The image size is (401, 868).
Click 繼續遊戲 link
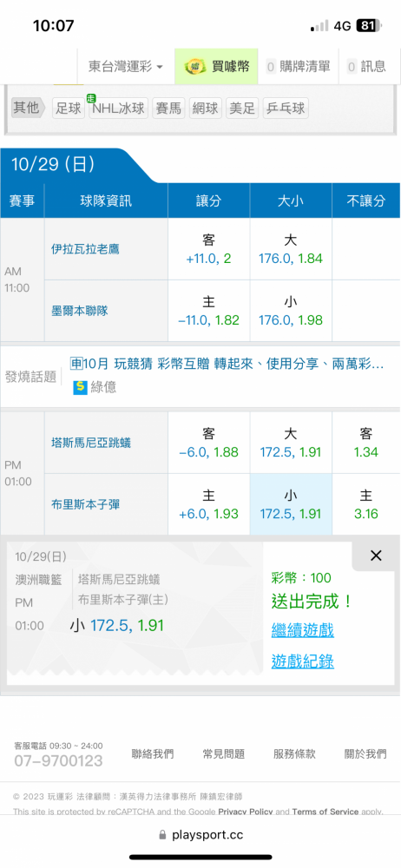tap(302, 630)
